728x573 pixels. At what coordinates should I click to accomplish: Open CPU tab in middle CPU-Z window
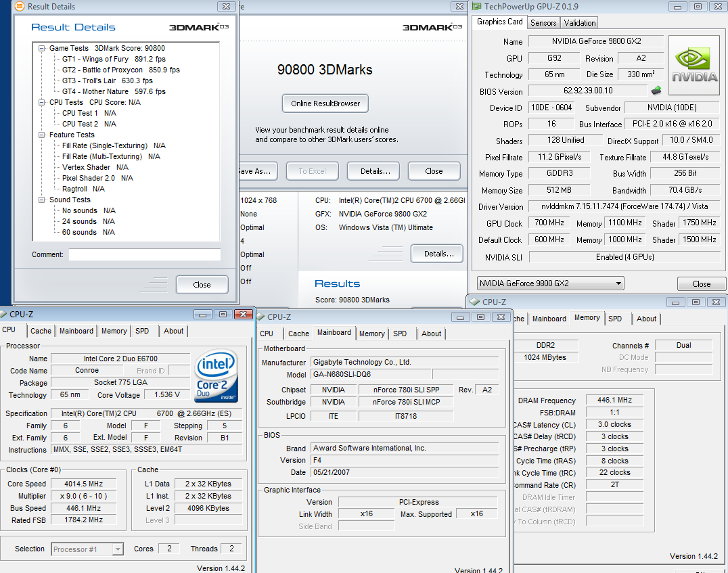[267, 334]
